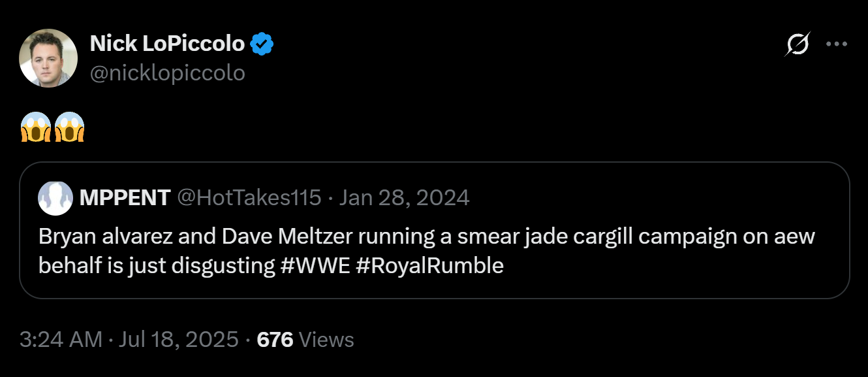
Task: Click the Jan 28, 2024 quoted date
Action: click(x=404, y=198)
